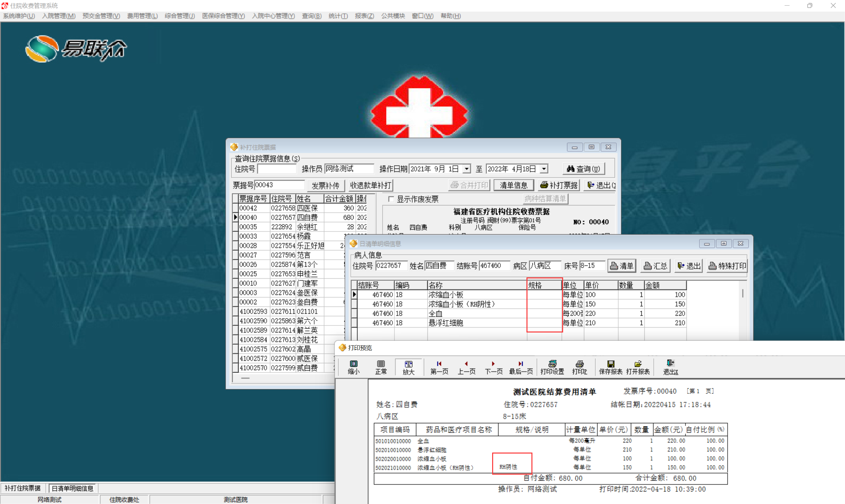Image resolution: width=845 pixels, height=504 pixels.
Task: Open print settings (打印设置)
Action: tap(552, 367)
